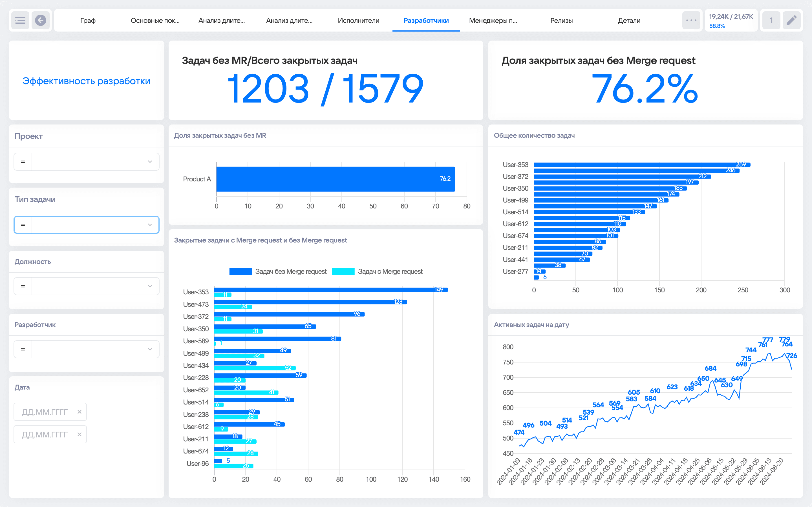
Task: Click the back arrow icon
Action: click(41, 21)
